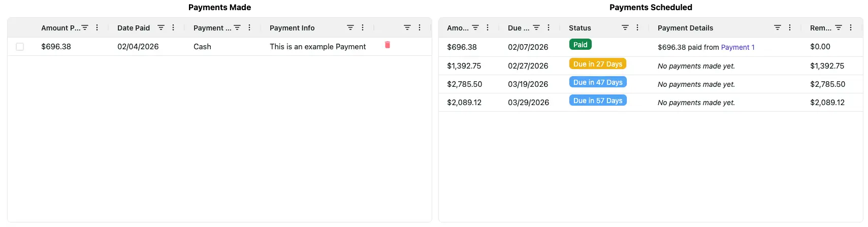
Task: Filter the Due date column
Action: [x=536, y=28]
